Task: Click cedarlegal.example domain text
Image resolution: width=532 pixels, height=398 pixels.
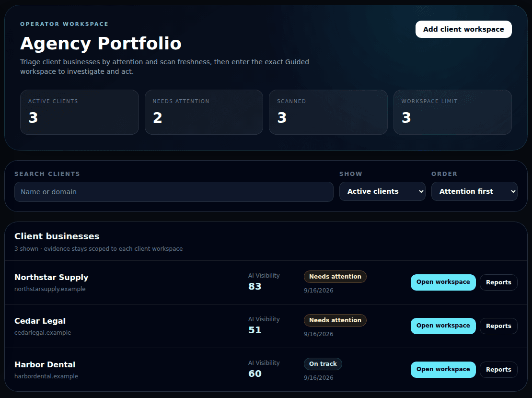Action: pos(43,332)
